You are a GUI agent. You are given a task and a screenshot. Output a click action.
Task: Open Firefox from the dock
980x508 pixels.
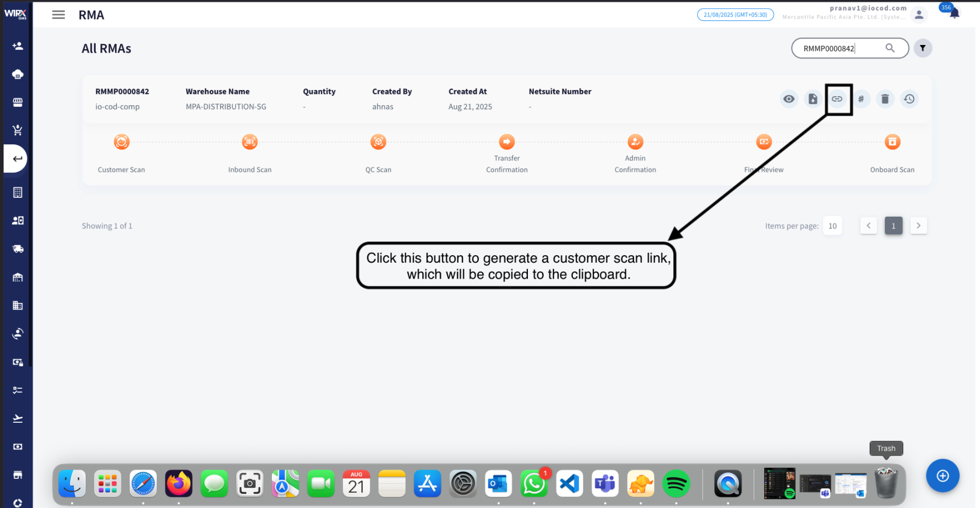[x=178, y=483]
